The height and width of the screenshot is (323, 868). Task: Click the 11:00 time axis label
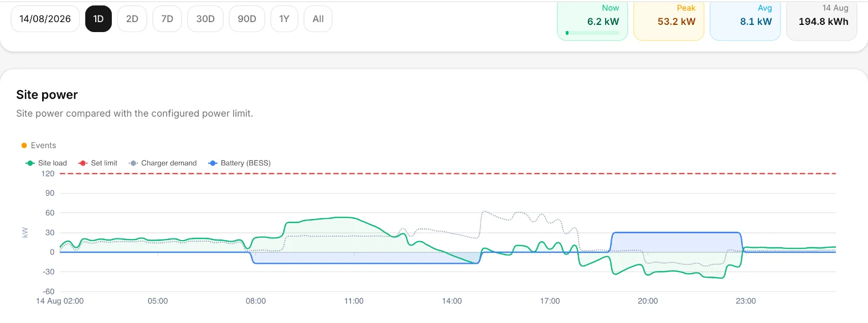click(x=354, y=301)
